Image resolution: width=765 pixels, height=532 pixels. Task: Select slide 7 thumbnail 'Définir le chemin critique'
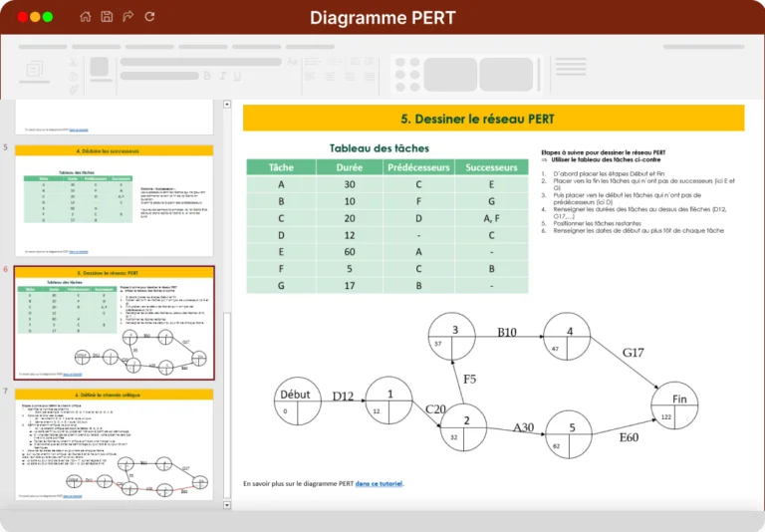115,444
